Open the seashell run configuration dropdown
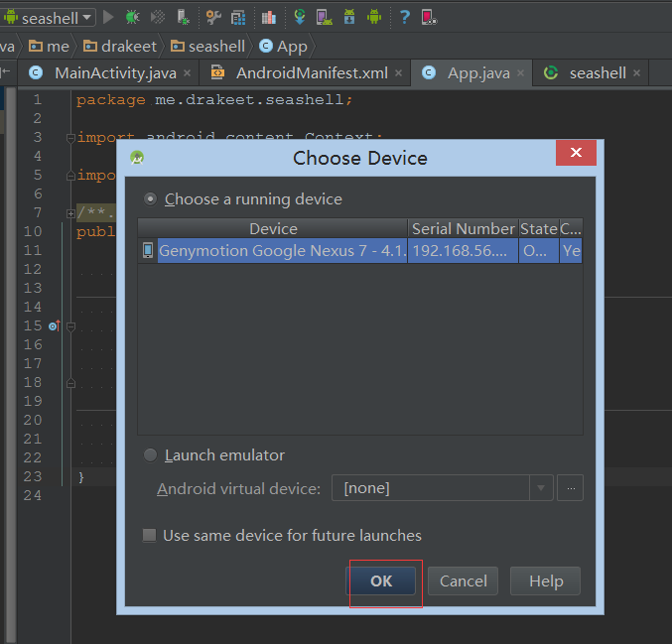This screenshot has width=672, height=644. 48,18
